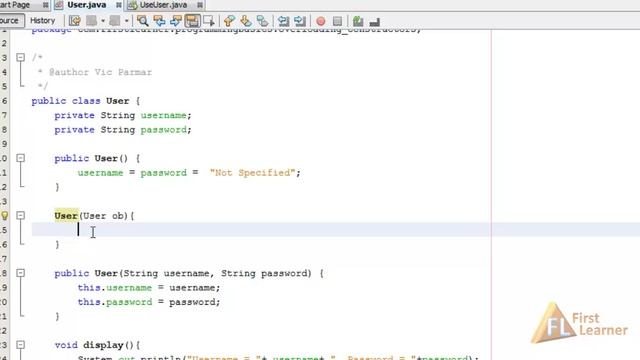Click the text public class User
Viewport: 640px width, 360px height.
80,101
